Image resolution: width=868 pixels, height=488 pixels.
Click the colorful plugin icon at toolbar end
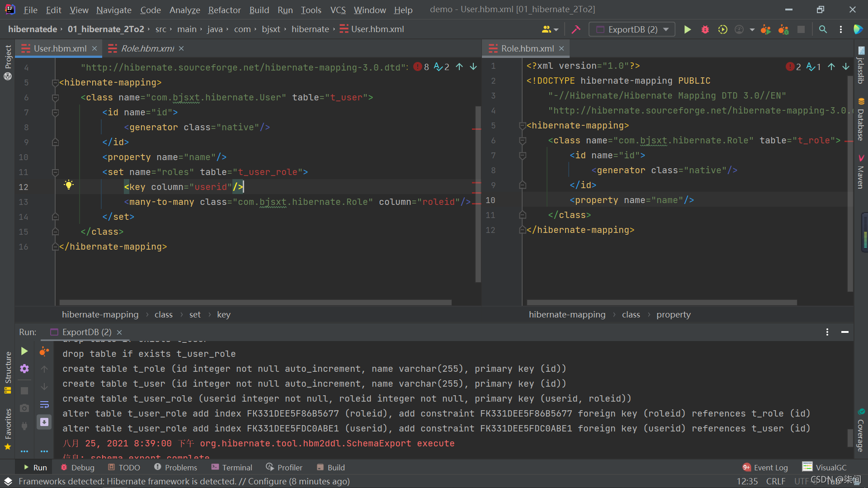pyautogui.click(x=857, y=29)
